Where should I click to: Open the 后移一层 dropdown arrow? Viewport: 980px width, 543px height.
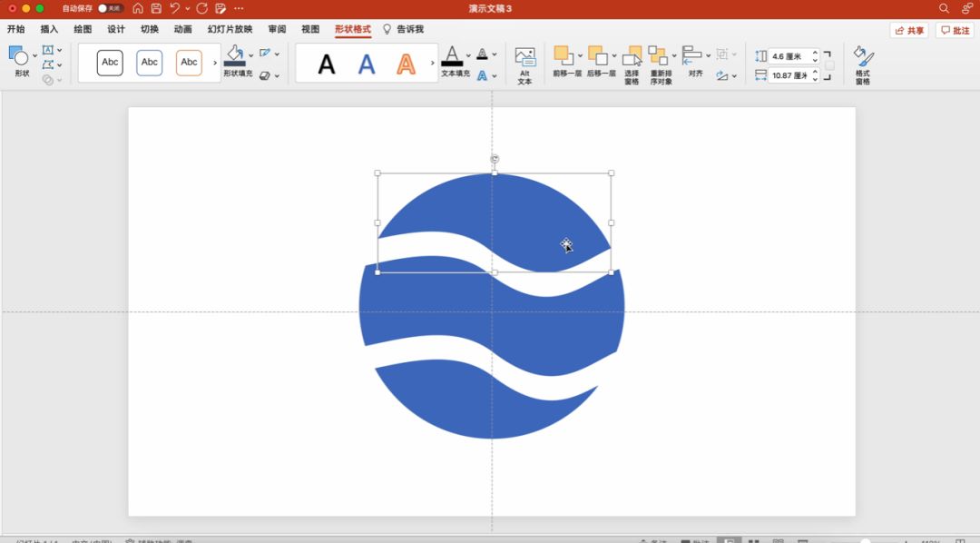click(x=614, y=55)
